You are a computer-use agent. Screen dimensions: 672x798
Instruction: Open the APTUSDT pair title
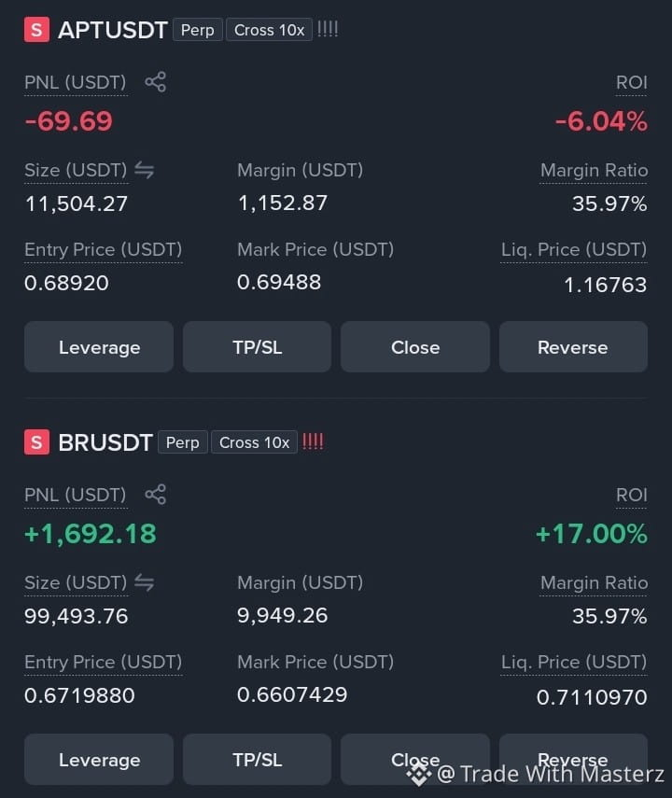(x=113, y=30)
